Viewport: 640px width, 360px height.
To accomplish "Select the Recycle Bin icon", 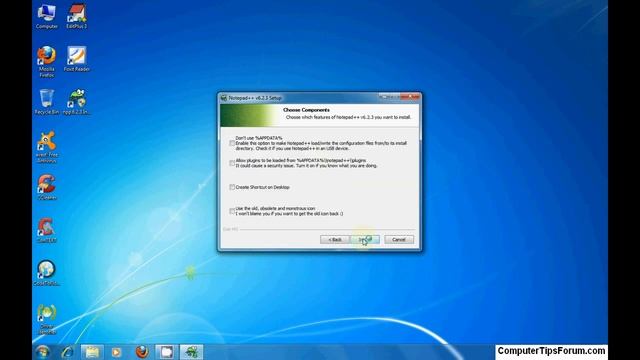I will (47, 102).
